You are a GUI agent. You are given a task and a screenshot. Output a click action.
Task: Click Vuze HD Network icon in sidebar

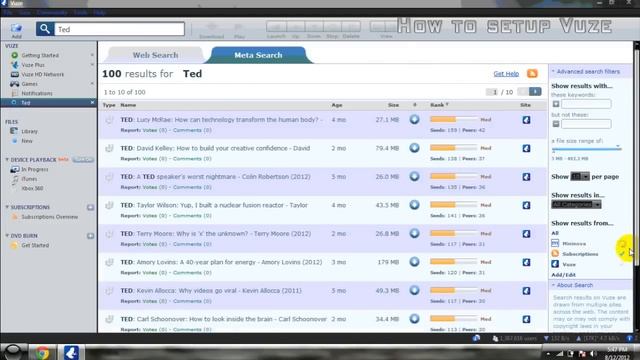(x=15, y=74)
